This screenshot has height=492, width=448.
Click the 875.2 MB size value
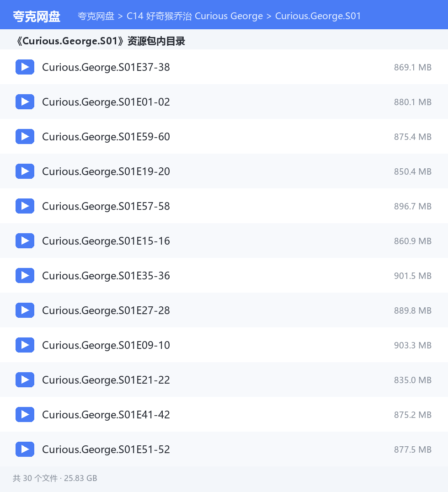click(412, 415)
